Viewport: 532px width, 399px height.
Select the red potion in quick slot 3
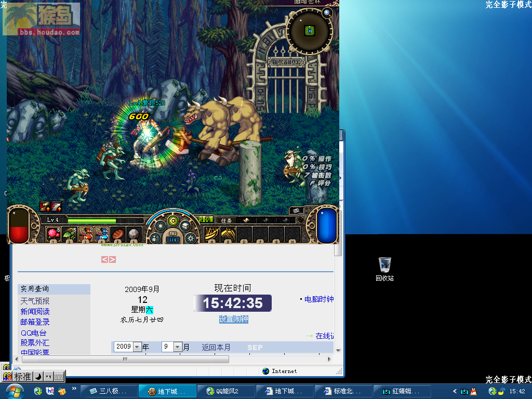86,234
